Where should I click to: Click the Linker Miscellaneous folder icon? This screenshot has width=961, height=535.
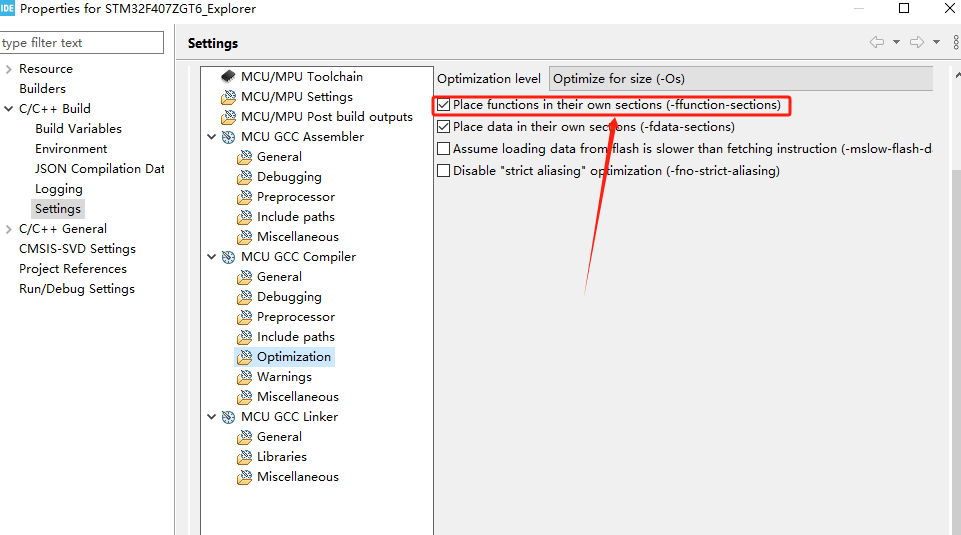point(245,477)
